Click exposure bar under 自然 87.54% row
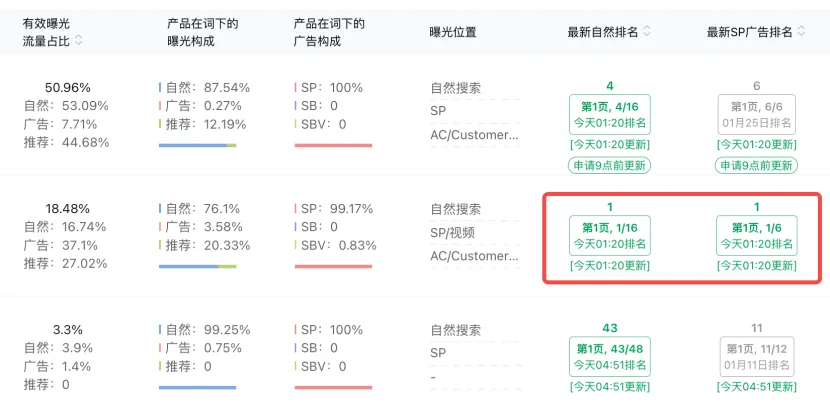Viewport: 830px width, 410px height. click(x=197, y=145)
